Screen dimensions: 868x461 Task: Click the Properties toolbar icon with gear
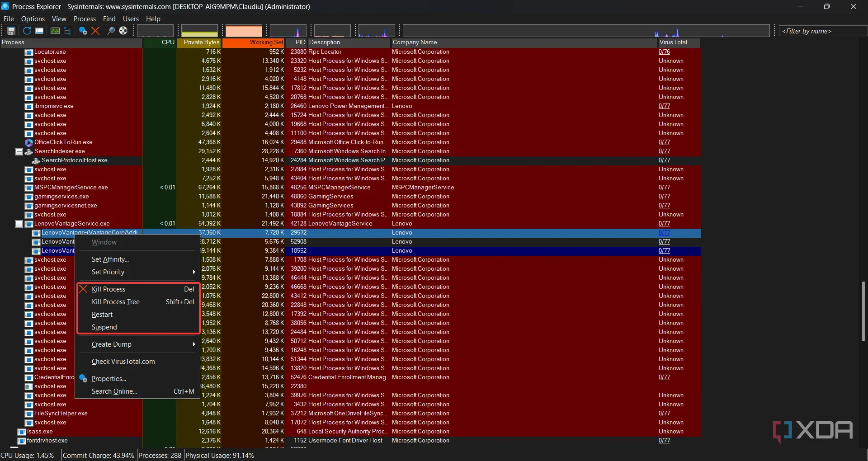click(x=83, y=31)
